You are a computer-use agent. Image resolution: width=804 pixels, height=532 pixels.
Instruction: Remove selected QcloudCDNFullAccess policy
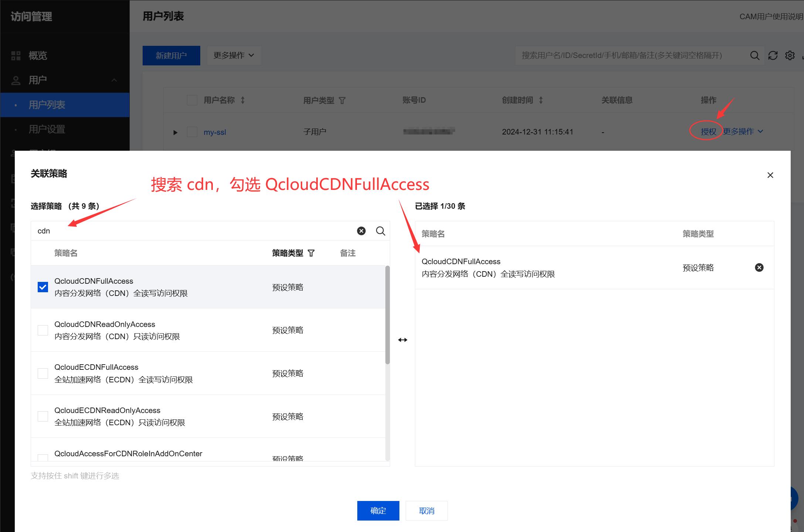pyautogui.click(x=759, y=267)
